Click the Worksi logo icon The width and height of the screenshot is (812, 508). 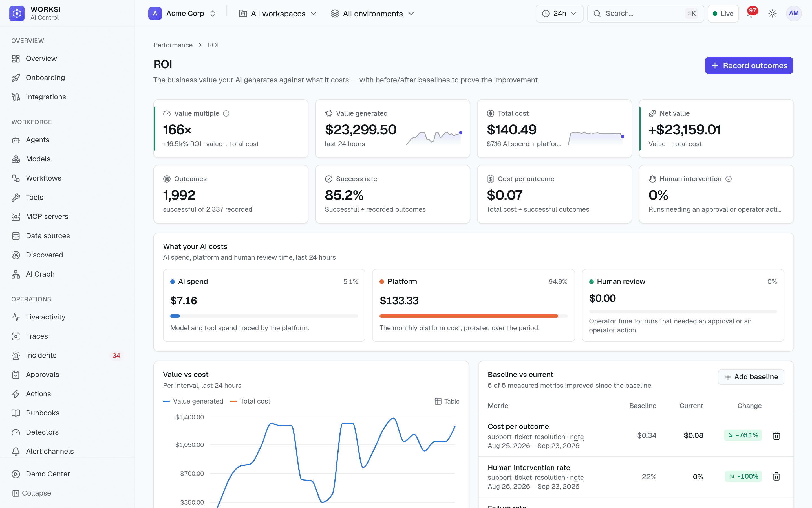coord(17,14)
